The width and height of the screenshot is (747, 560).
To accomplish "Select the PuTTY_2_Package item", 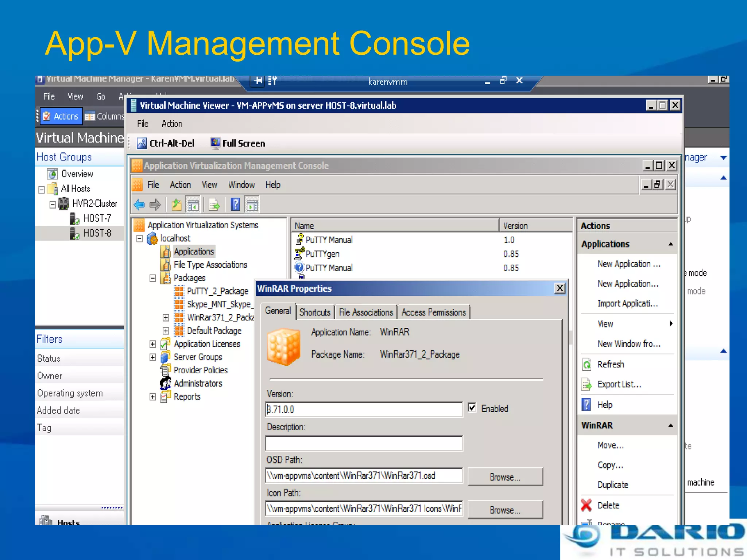I will 218,291.
